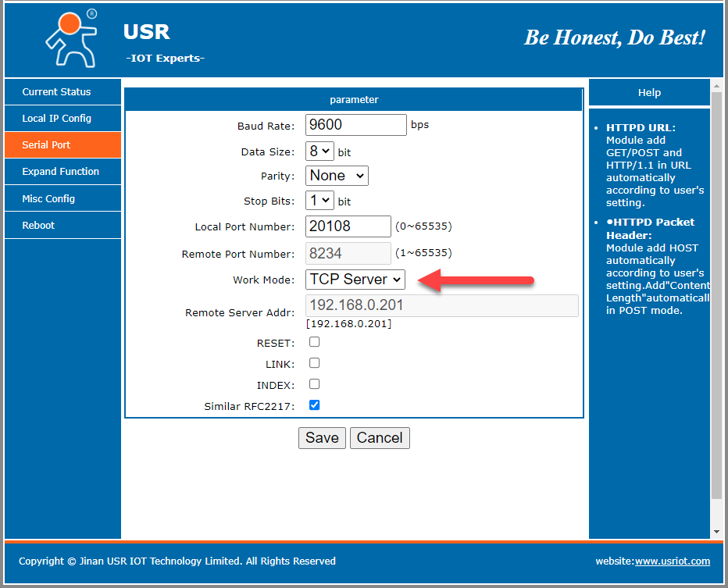This screenshot has height=588, width=728.
Task: Click the help panel scrollbar thumb
Action: pyautogui.click(x=716, y=296)
